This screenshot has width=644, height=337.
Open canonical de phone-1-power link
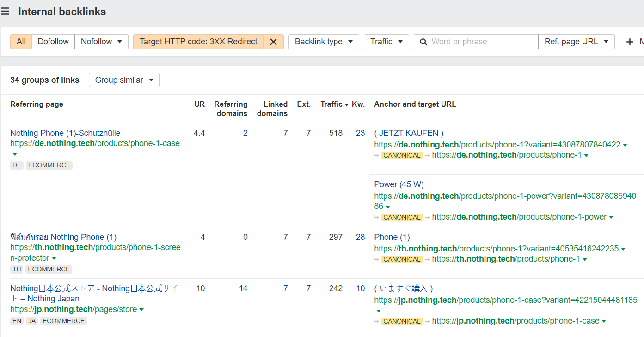[519, 217]
